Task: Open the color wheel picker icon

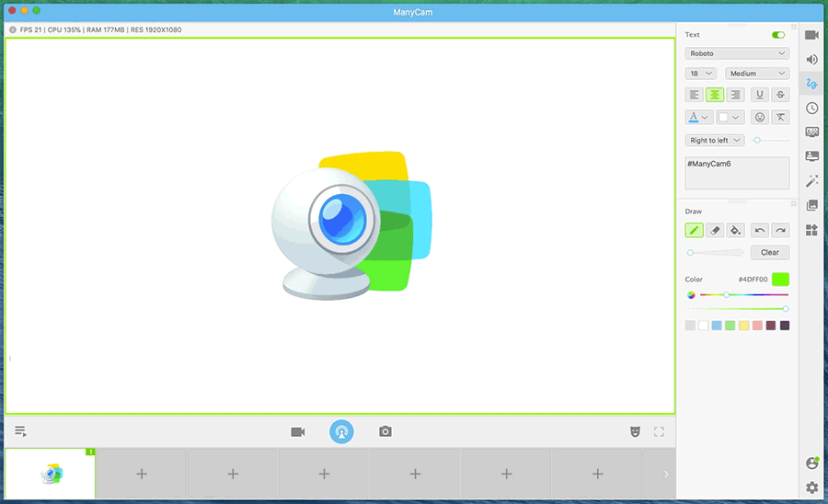Action: pos(691,295)
